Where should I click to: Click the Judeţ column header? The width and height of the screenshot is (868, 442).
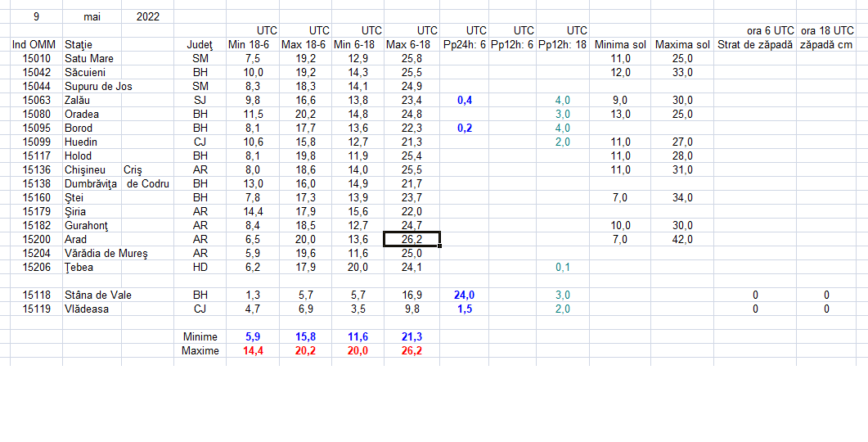click(200, 44)
